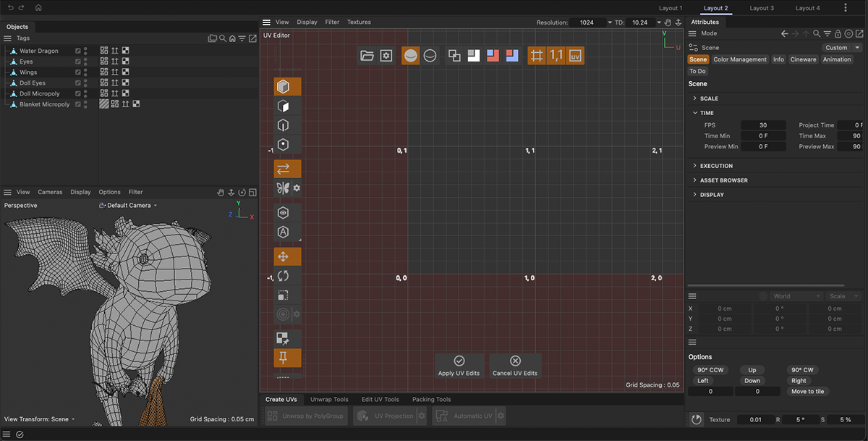Click the 90° CCW button
Screen dimensions: 868x441
710,370
